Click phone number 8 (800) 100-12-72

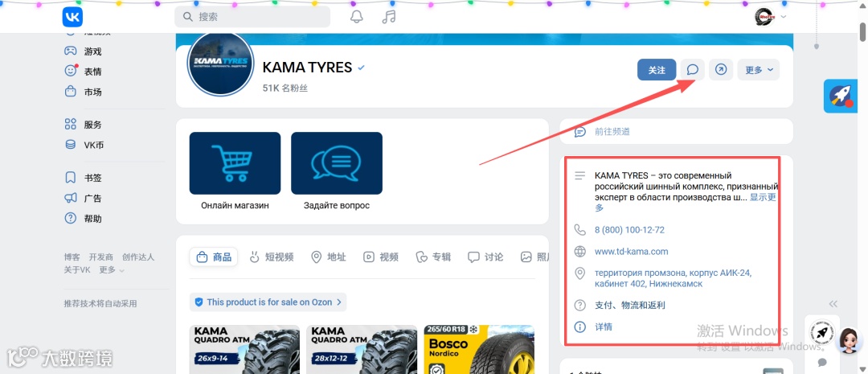(x=629, y=230)
